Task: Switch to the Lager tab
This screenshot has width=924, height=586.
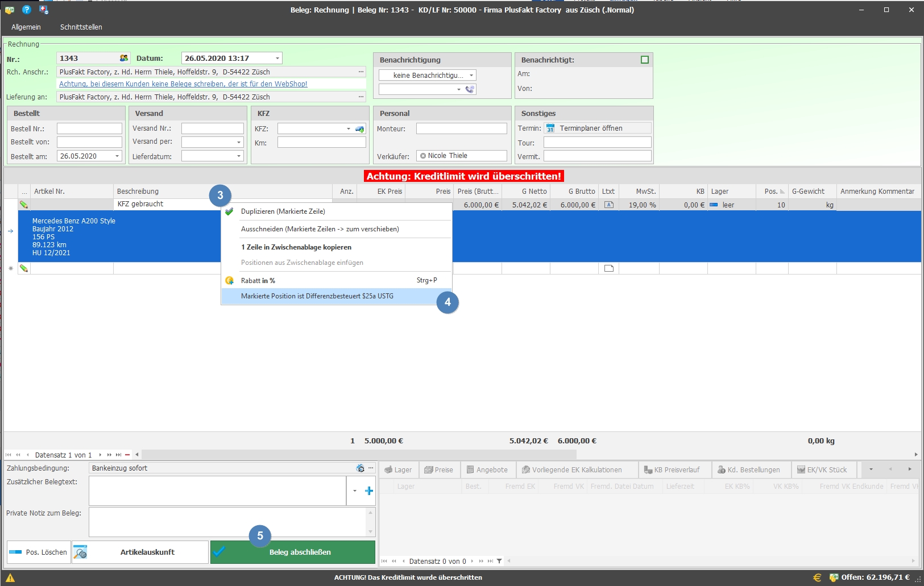Action: [x=399, y=470]
